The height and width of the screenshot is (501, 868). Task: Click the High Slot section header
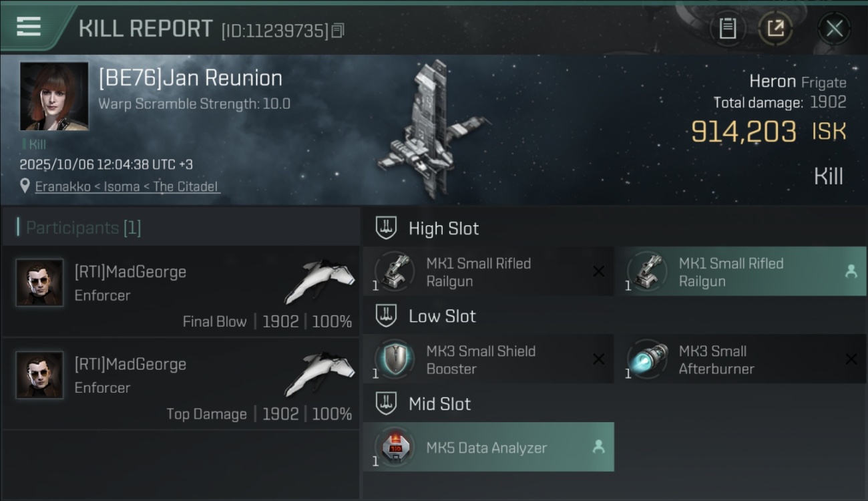(443, 228)
